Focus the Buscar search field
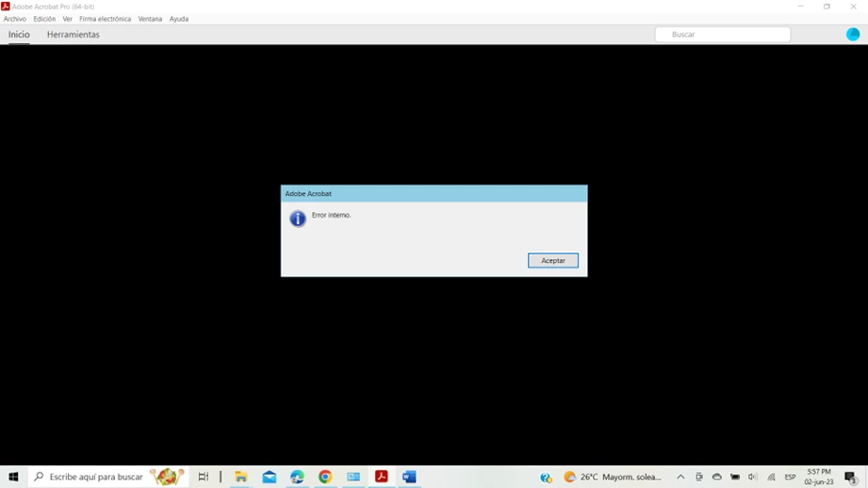868x488 pixels. click(723, 34)
